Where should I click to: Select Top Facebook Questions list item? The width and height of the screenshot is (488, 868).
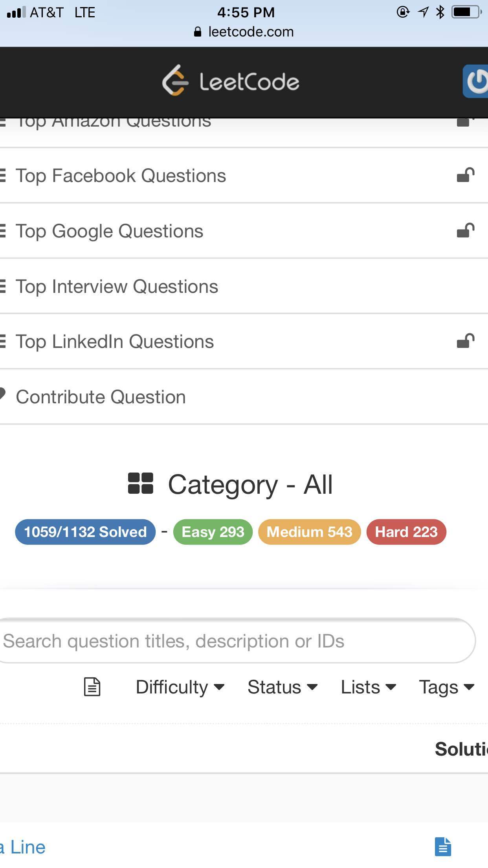pyautogui.click(x=244, y=175)
